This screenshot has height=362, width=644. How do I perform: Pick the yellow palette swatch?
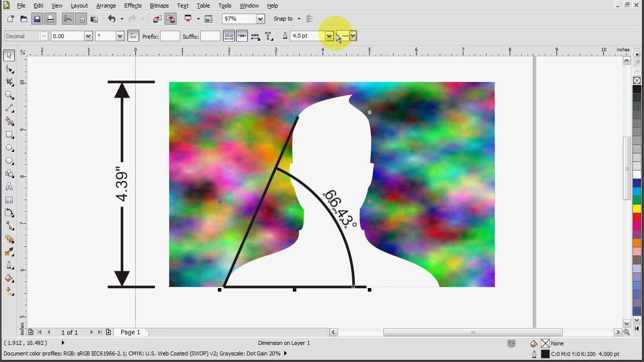(x=637, y=208)
